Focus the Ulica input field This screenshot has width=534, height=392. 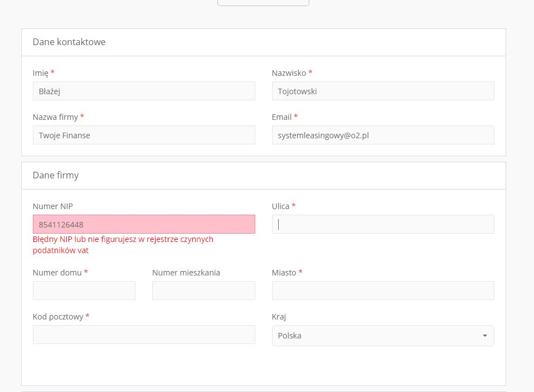point(383,224)
